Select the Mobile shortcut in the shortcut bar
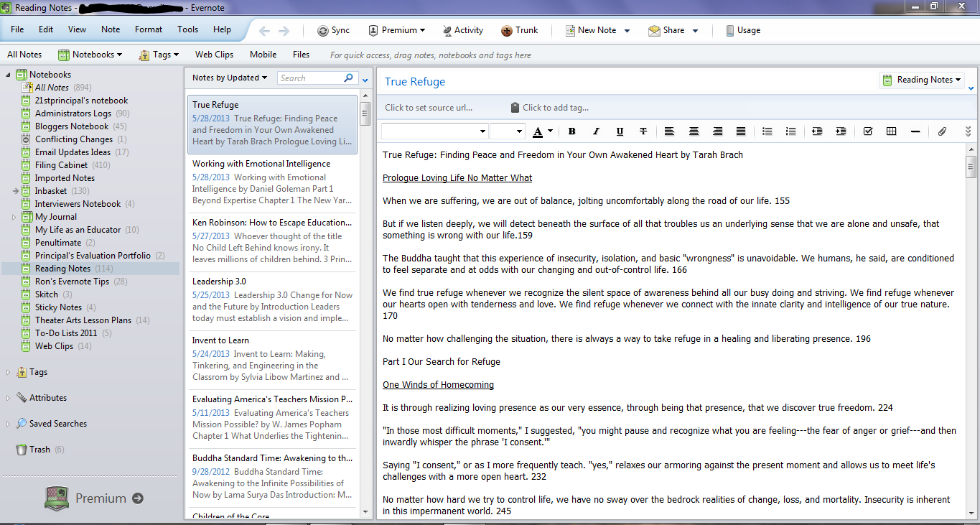This screenshot has width=980, height=525. [263, 55]
